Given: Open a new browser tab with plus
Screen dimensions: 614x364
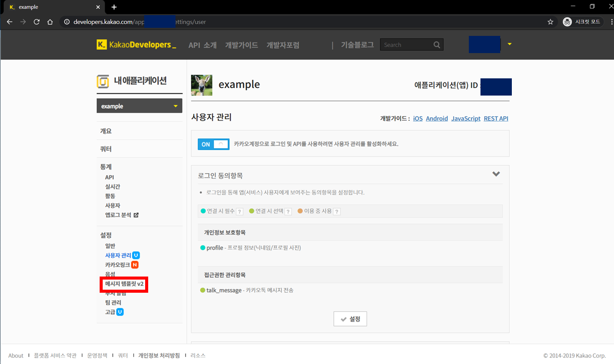Looking at the screenshot, I should pyautogui.click(x=114, y=7).
